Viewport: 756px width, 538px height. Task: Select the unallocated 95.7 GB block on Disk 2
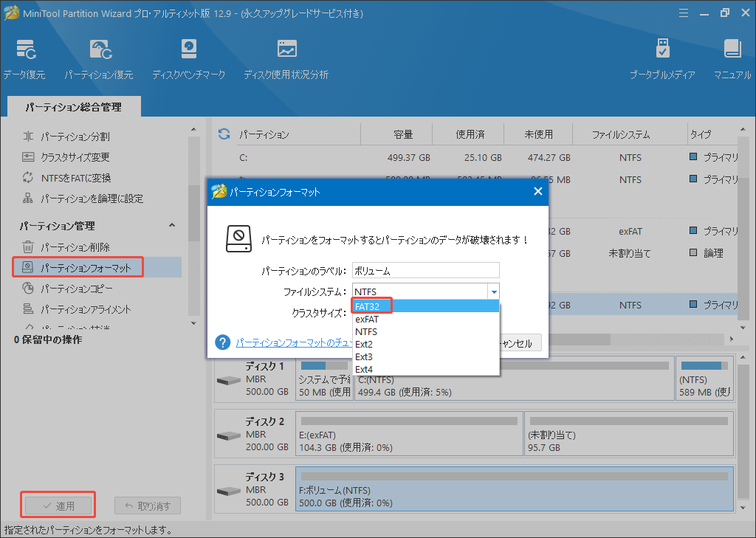[x=629, y=434]
